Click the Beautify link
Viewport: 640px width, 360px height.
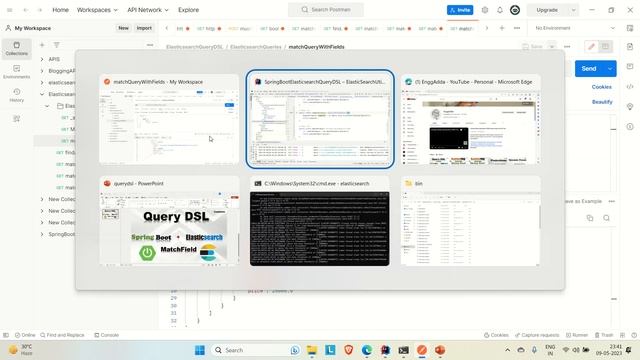point(602,102)
